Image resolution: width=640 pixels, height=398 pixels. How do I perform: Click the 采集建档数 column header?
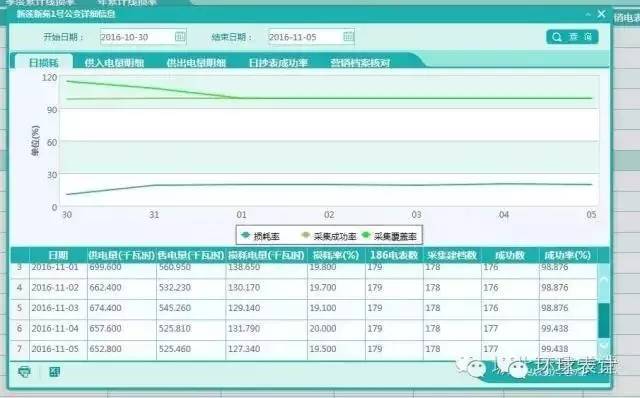tap(452, 256)
